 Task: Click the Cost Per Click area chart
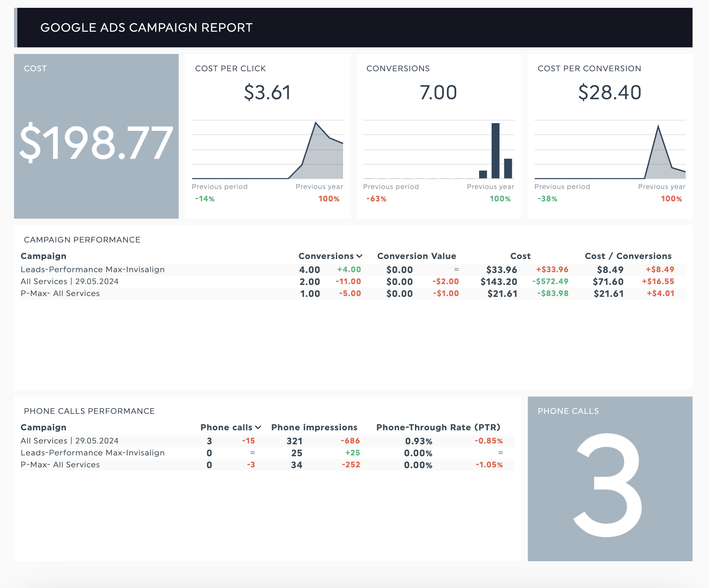tap(268, 150)
